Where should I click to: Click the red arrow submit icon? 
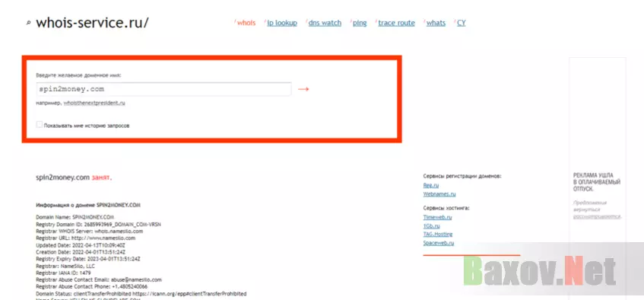(303, 89)
